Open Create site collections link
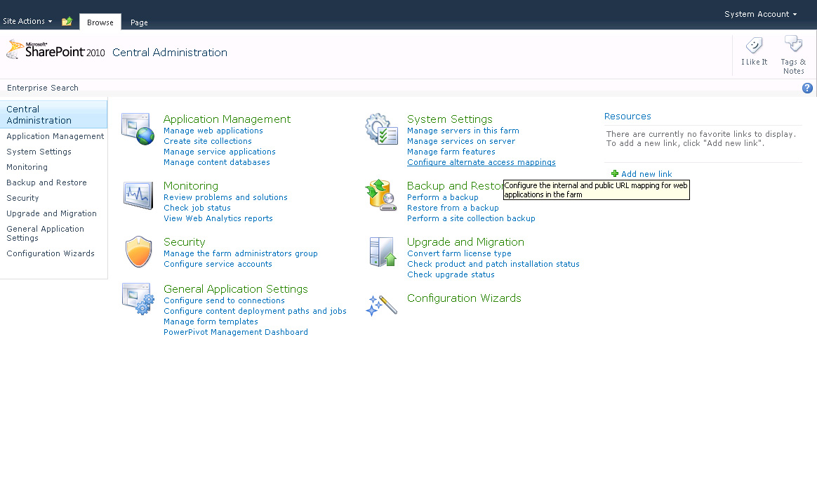 207,141
